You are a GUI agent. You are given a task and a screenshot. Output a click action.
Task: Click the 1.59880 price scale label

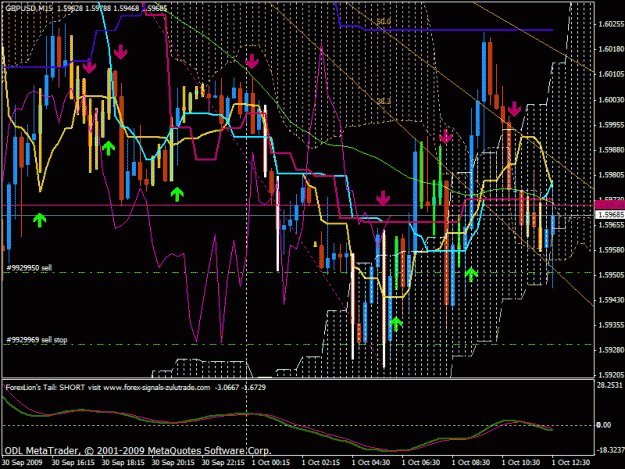[x=611, y=150]
